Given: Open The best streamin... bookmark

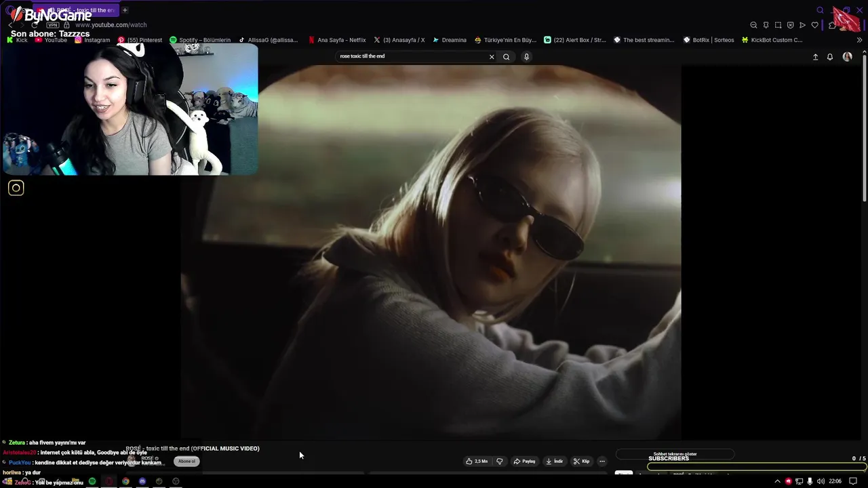Looking at the screenshot, I should pos(644,40).
